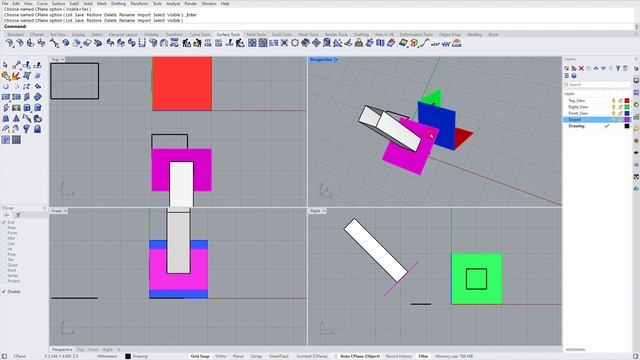Open the Front viewport title dropdown
This screenshot has width=640, height=360.
pos(65,211)
